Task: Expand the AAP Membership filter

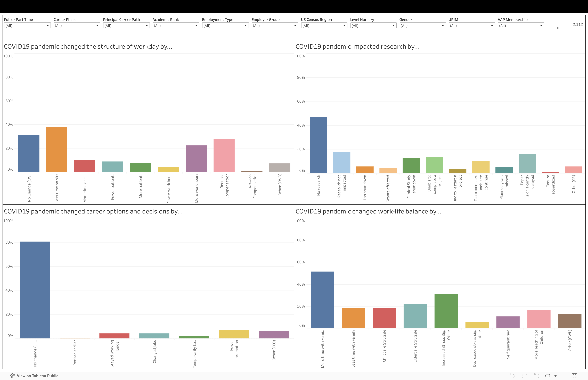Action: [521, 26]
